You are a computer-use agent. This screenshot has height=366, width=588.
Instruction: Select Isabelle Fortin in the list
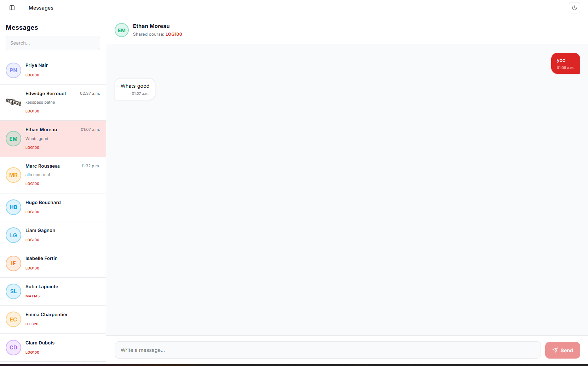(53, 263)
